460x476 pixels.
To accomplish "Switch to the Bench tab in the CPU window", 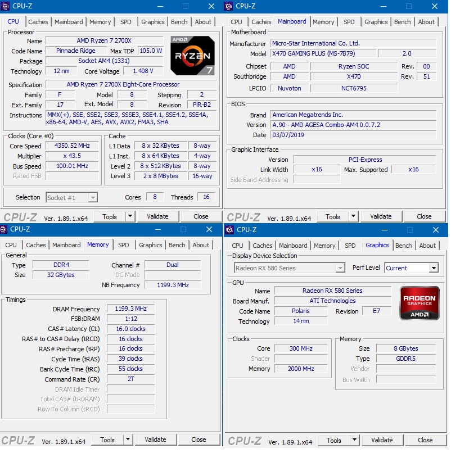I will (x=179, y=22).
